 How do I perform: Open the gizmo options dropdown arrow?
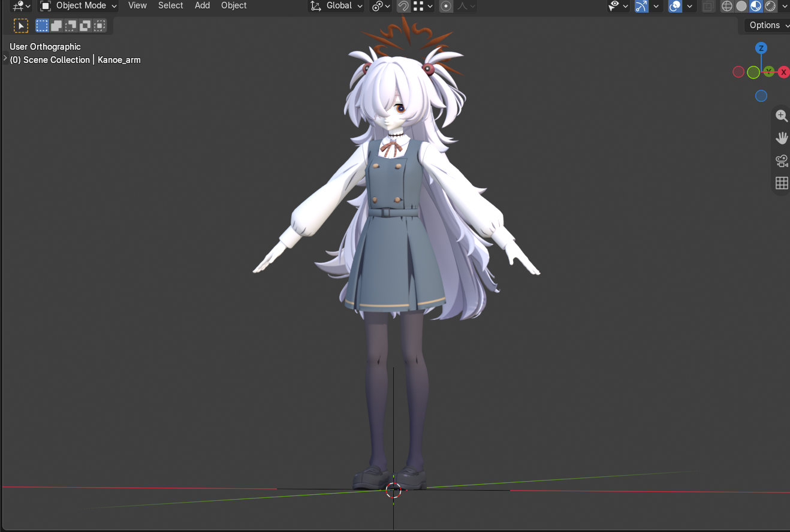coord(656,6)
